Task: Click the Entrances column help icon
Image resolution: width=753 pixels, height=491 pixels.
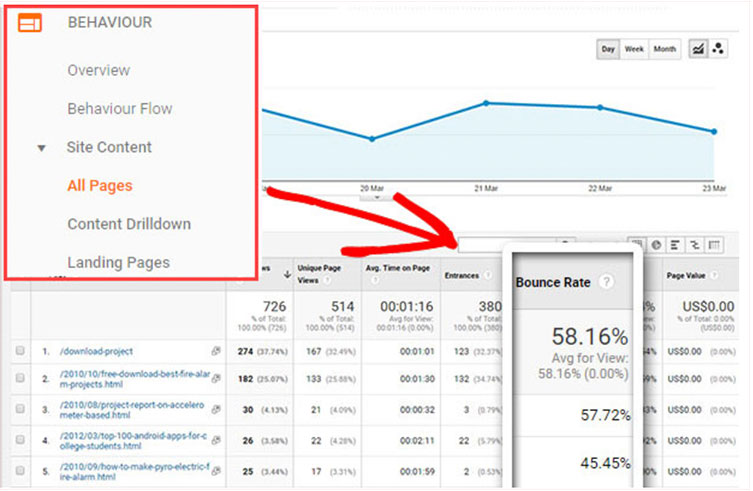Action: coord(488,275)
